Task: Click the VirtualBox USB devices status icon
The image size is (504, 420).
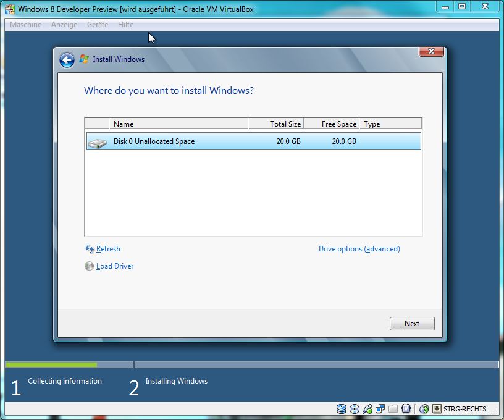Action: [x=367, y=409]
